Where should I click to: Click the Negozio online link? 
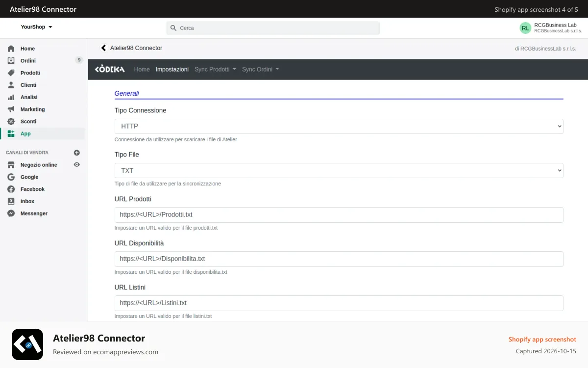click(x=39, y=165)
